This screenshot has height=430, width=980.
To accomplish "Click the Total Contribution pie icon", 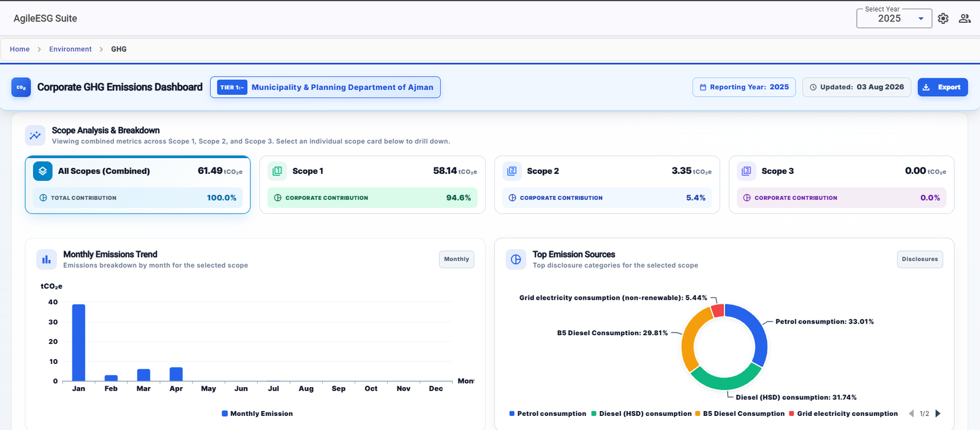I will coord(43,198).
